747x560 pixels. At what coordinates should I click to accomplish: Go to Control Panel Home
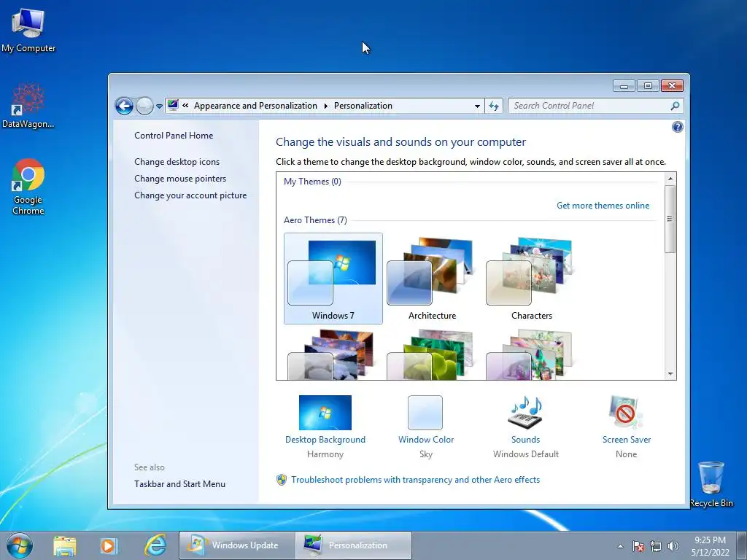[x=174, y=135]
